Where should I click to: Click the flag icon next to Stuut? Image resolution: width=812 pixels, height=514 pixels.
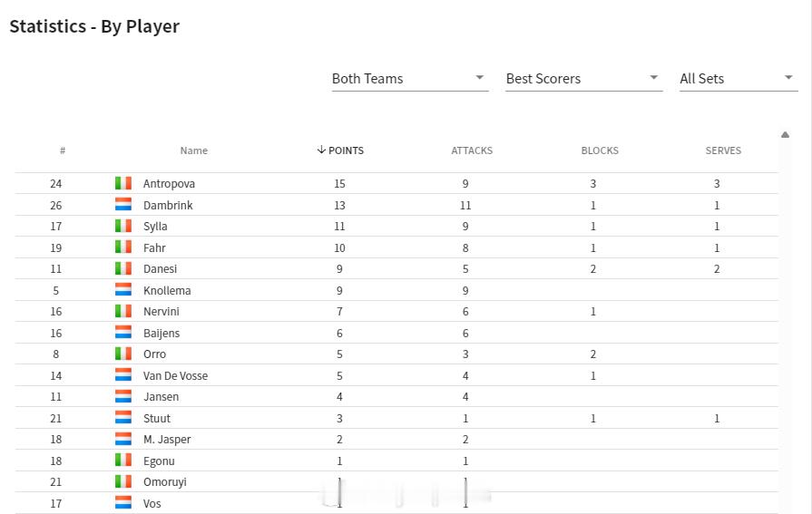(123, 418)
